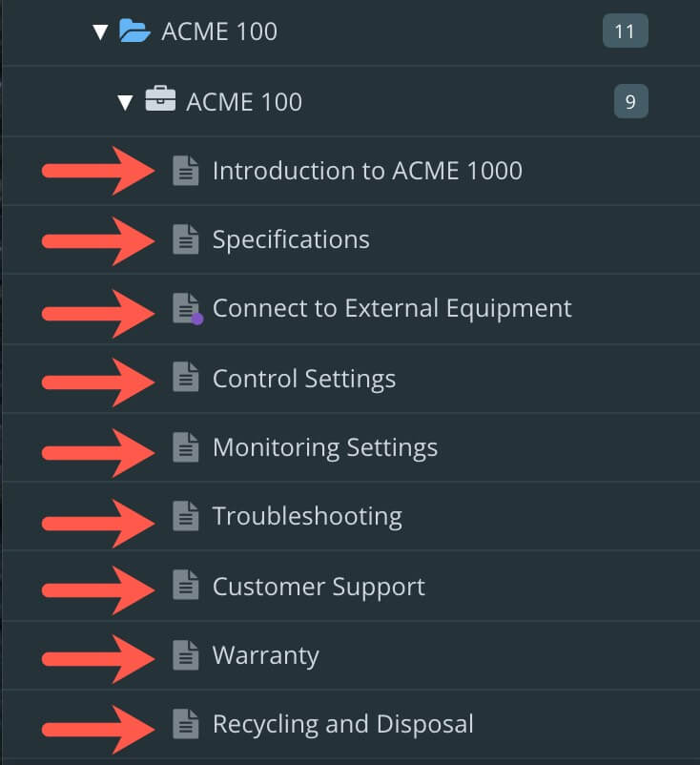Screen dimensions: 700x765
Task: Click the Connect to External Equipment document icon
Action: 186,308
